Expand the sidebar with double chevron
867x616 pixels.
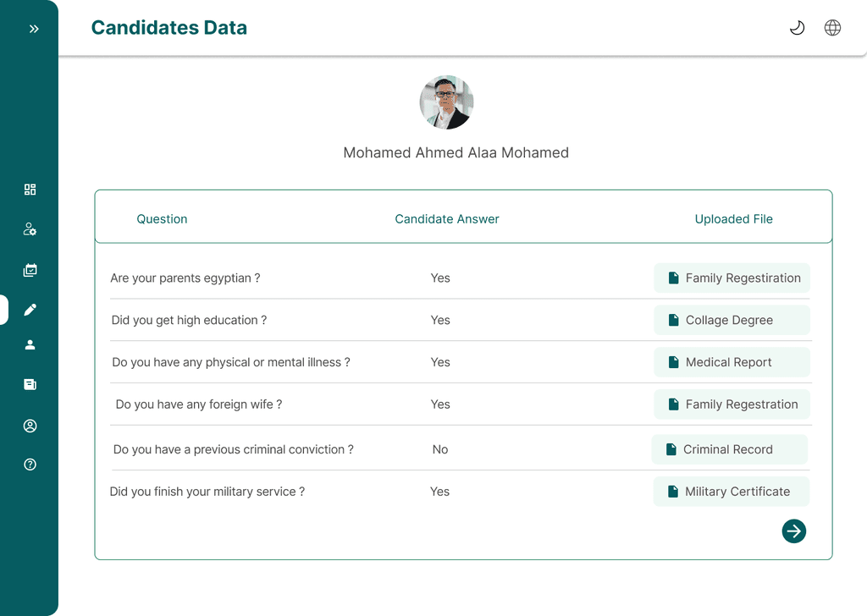34,29
